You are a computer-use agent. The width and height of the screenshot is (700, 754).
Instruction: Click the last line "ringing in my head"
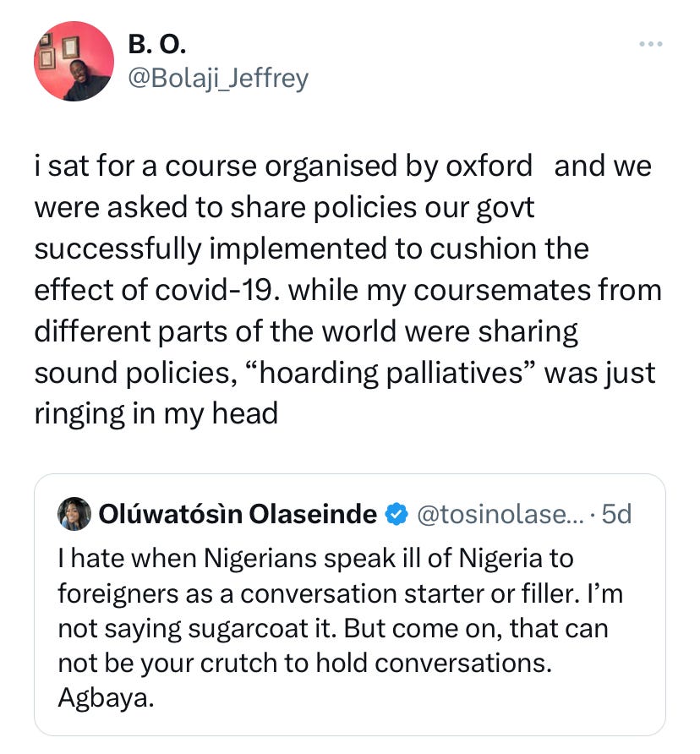coord(156,413)
